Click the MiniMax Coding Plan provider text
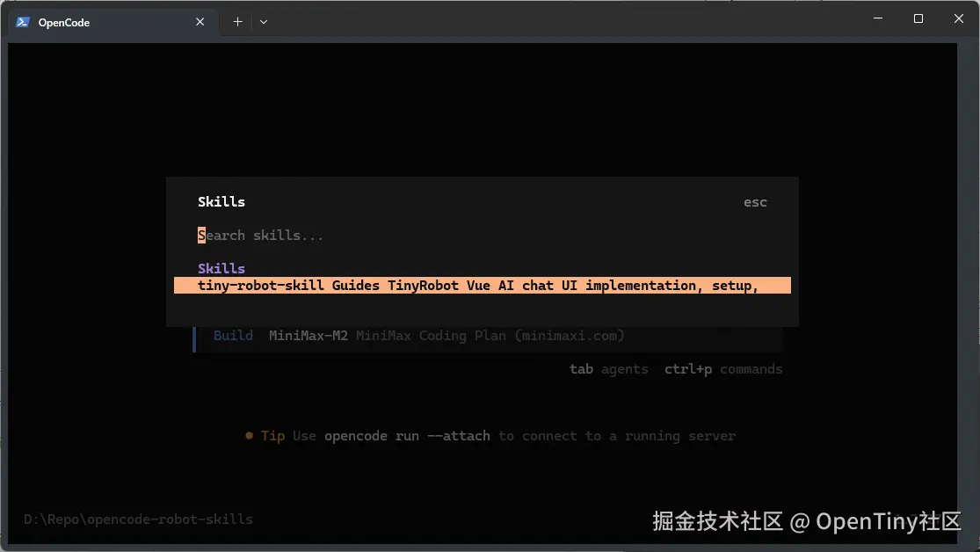Image resolution: width=980 pixels, height=552 pixels. click(490, 336)
